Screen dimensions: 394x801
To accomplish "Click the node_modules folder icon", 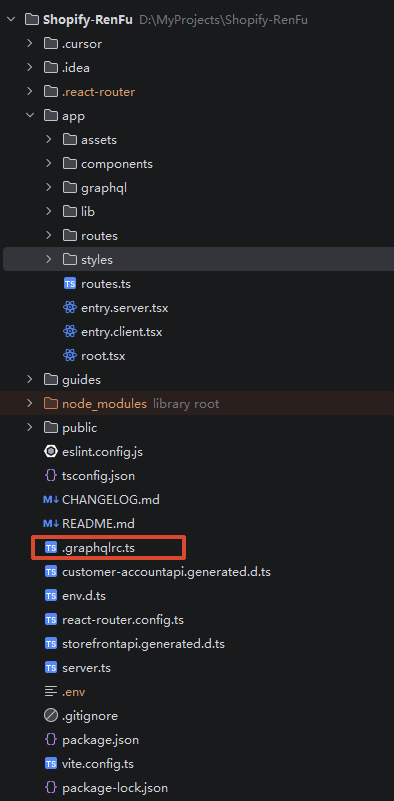I will tap(51, 404).
